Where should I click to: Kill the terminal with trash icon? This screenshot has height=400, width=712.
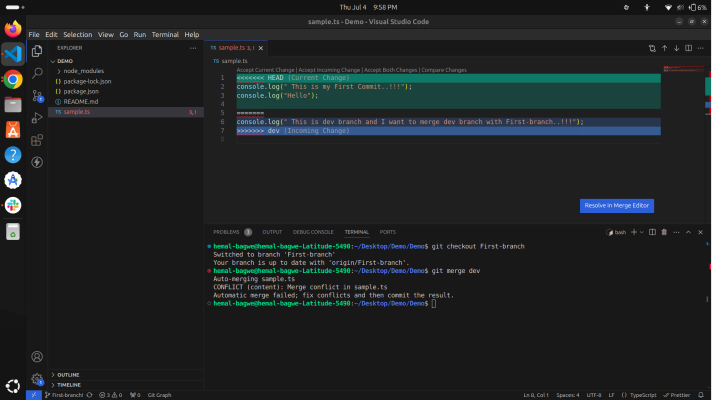click(664, 232)
